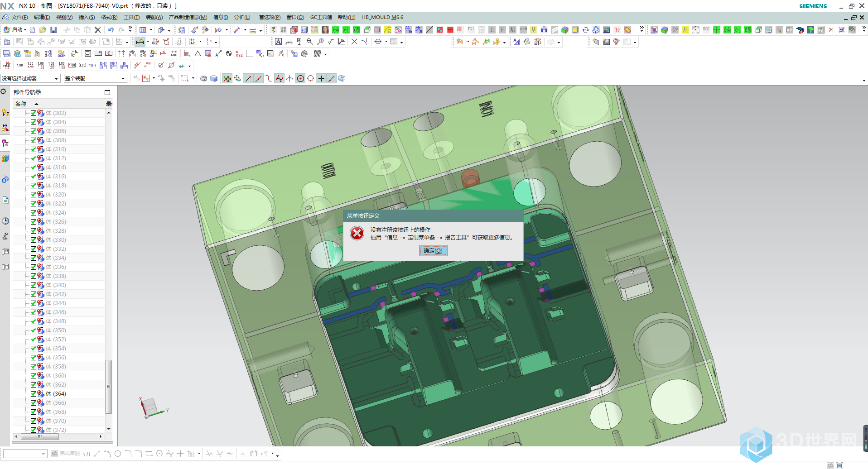This screenshot has width=868, height=469.
Task: Click the white square fill swatch icon
Action: tap(249, 54)
